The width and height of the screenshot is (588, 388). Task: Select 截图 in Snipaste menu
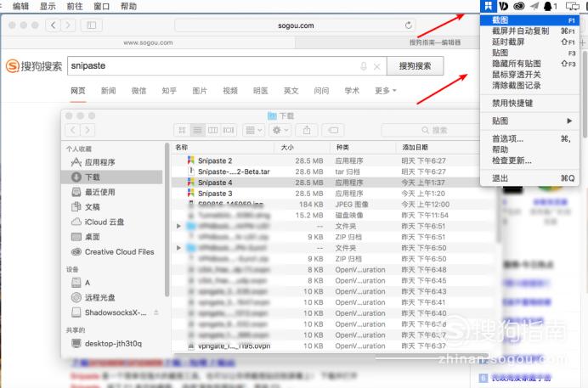(529, 20)
